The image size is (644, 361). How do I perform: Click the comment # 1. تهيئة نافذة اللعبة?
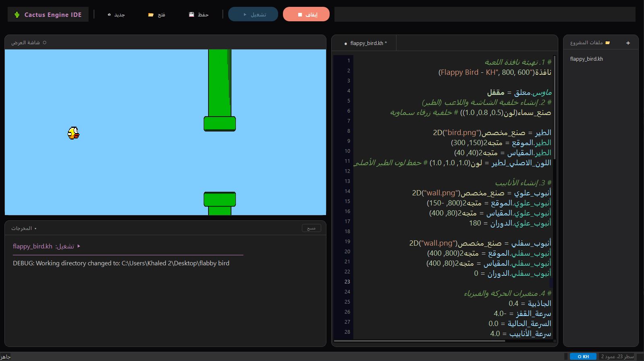(x=518, y=62)
